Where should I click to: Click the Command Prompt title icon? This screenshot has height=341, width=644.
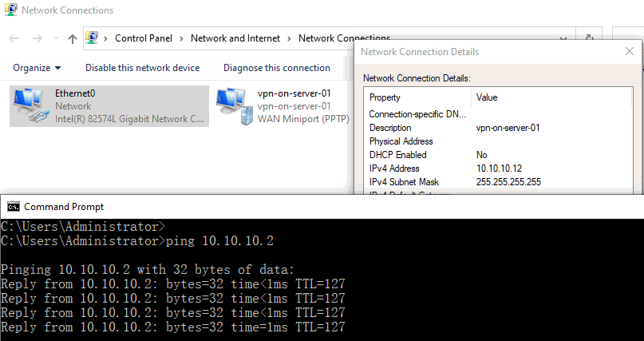click(12, 206)
